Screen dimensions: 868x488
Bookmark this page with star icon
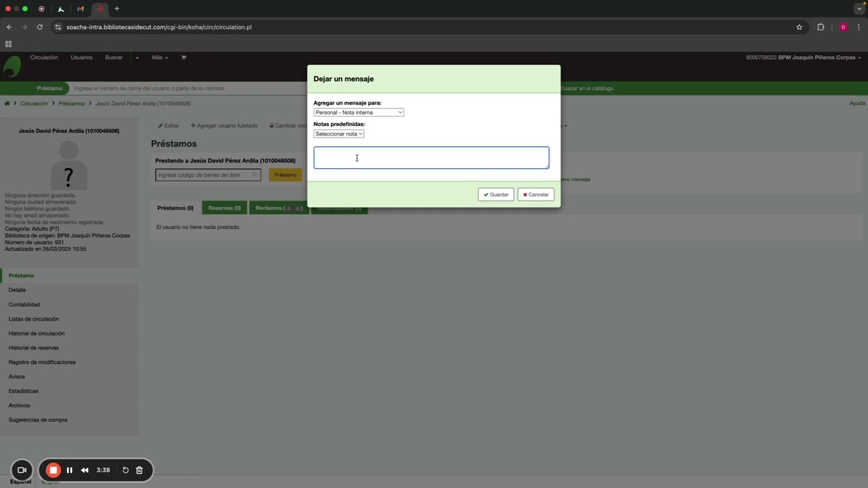(800, 27)
